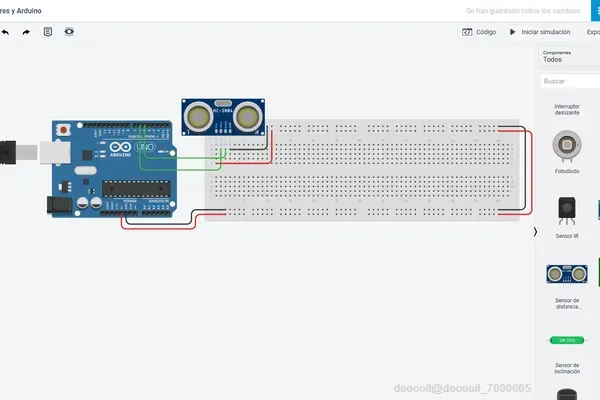Screen dimensions: 600x400
Task: Start simulation with Iniciar simulación
Action: [540, 32]
